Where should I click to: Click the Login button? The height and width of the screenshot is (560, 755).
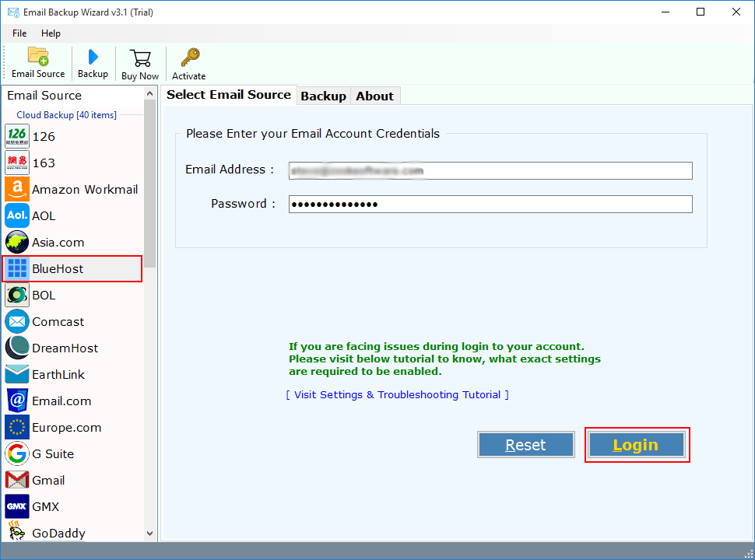pyautogui.click(x=636, y=445)
